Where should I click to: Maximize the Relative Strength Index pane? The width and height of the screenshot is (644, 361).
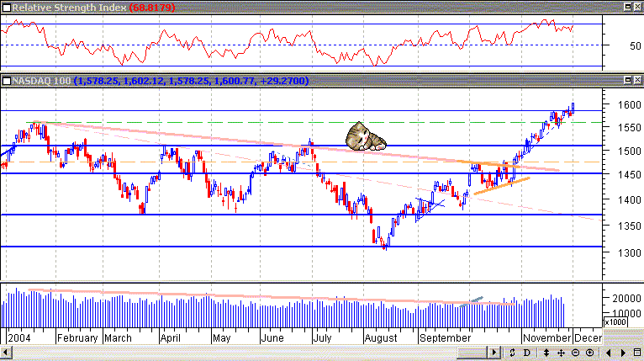click(628, 7)
